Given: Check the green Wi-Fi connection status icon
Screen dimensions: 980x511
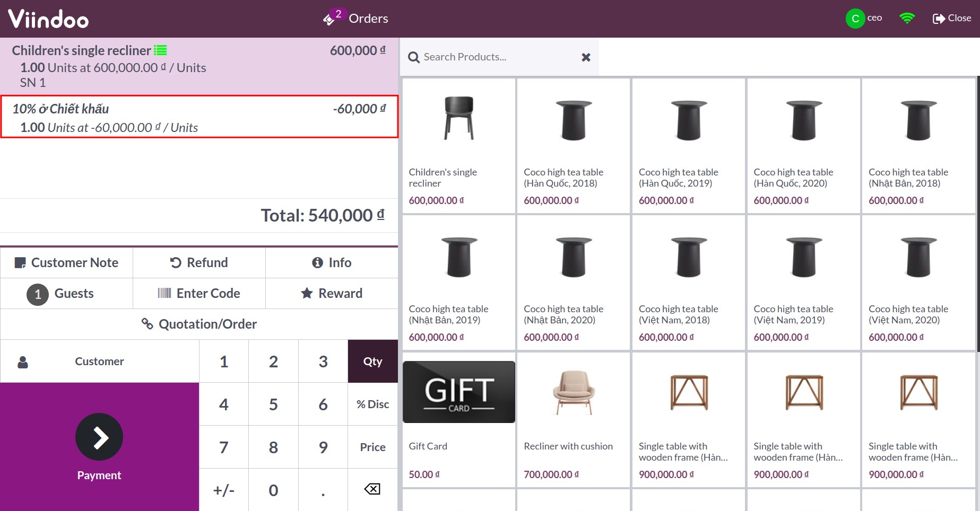Looking at the screenshot, I should [x=907, y=19].
